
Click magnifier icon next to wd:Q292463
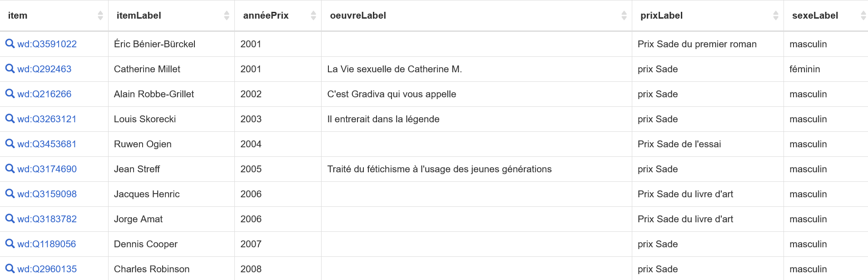click(x=10, y=69)
